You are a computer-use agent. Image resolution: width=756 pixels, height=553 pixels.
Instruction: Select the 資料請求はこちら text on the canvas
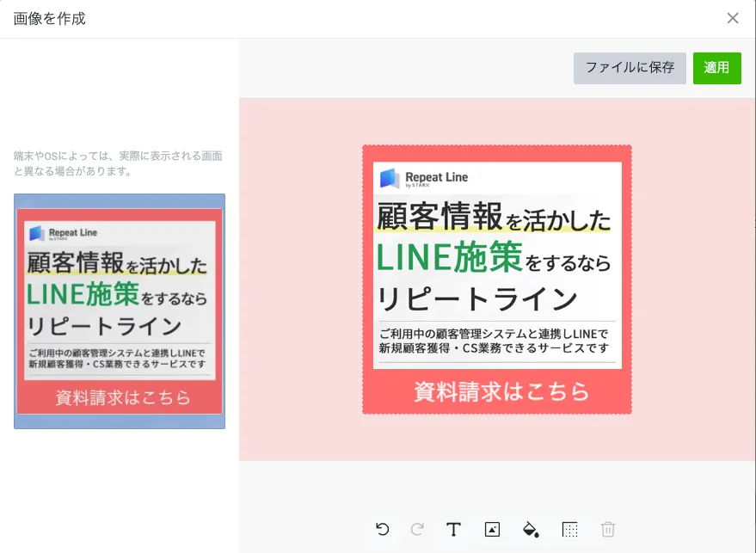501,391
